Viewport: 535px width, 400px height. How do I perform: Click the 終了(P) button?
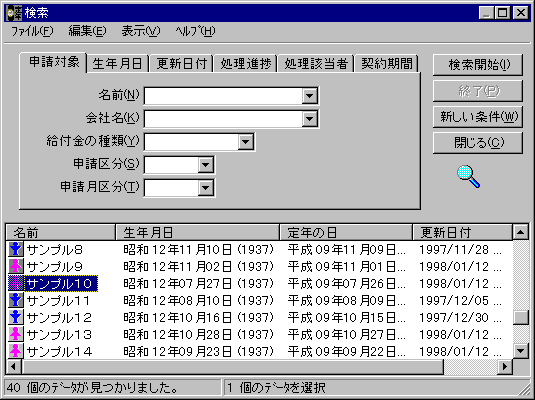click(478, 91)
